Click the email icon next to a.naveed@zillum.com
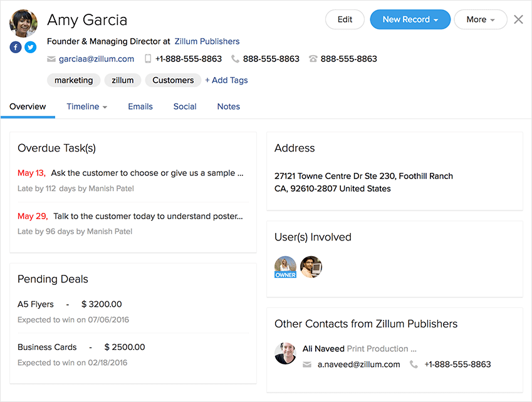Image resolution: width=532 pixels, height=402 pixels. [307, 364]
